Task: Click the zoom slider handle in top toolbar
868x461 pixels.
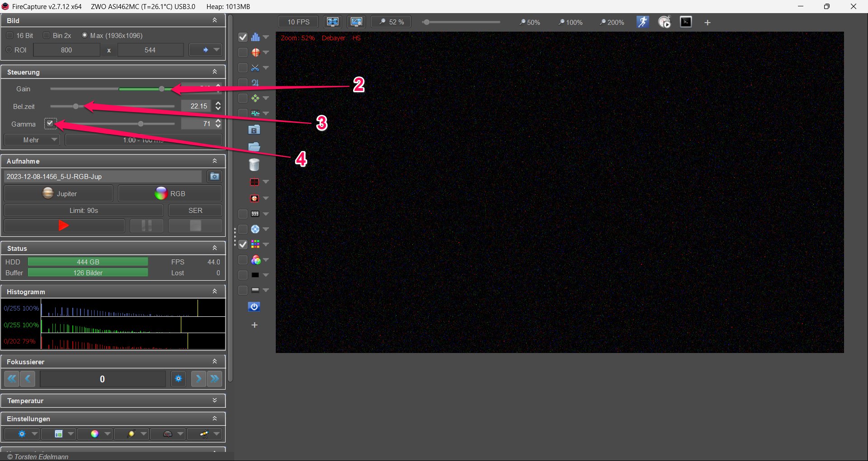Action: click(426, 22)
